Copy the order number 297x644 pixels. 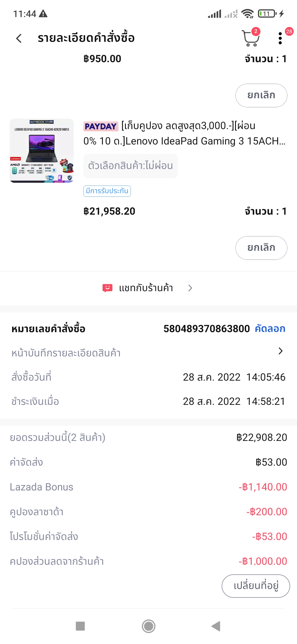coord(270,329)
